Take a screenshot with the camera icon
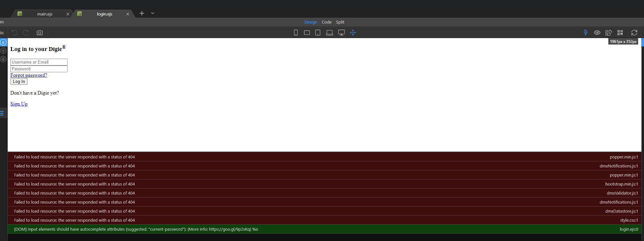 coord(40,33)
